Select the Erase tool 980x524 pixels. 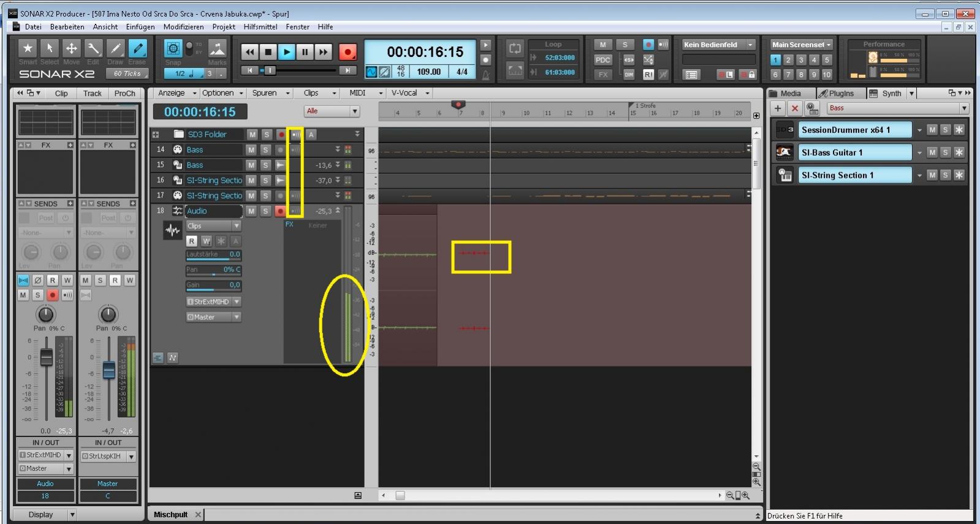[137, 48]
